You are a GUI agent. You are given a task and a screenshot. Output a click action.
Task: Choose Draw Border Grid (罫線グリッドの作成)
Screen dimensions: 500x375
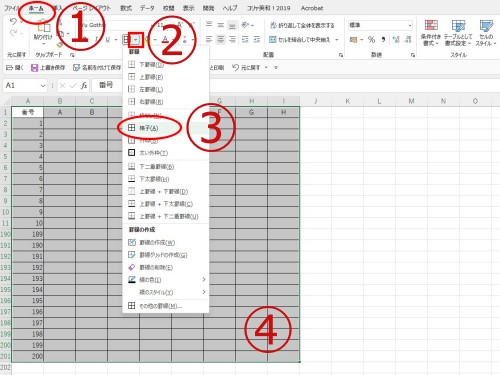coord(166,255)
